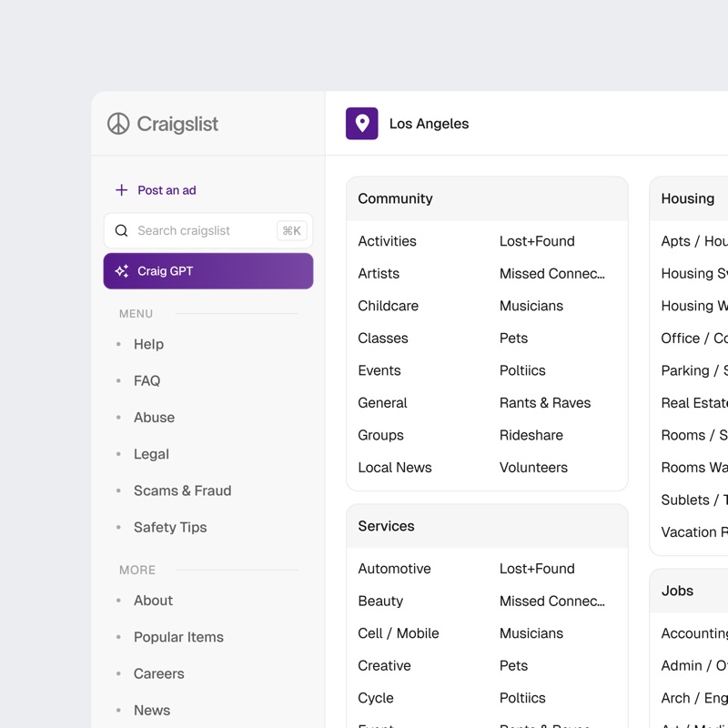Viewport: 728px width, 728px height.
Task: Open Admin jobs category
Action: coord(694,666)
